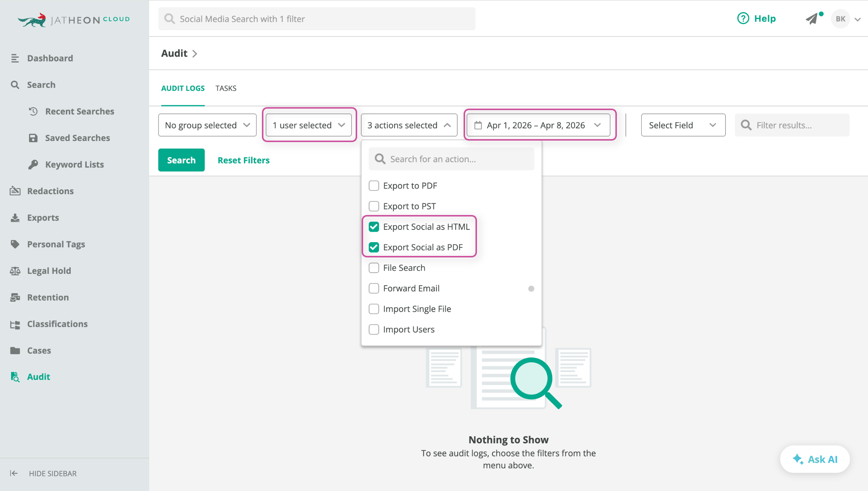Enable the Forward Email checkbox
Viewport: 868px width, 491px height.
[x=374, y=288]
